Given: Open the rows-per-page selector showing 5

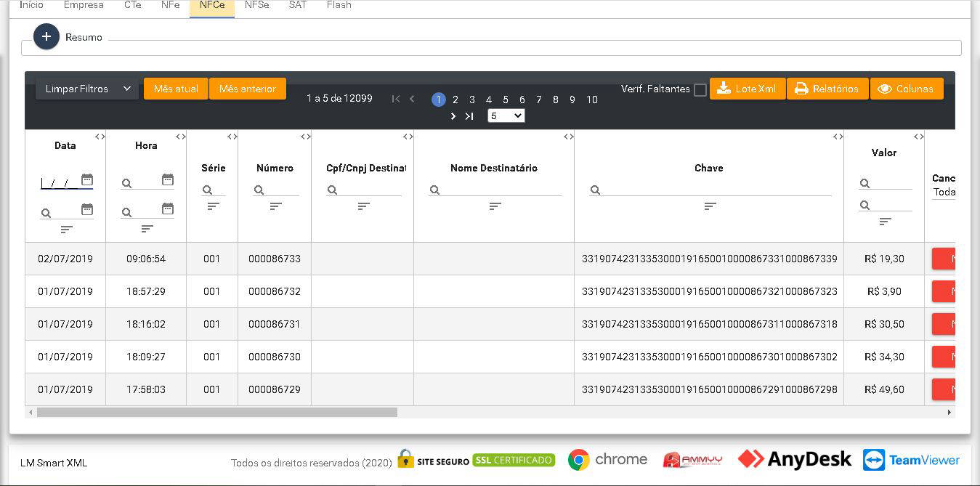Looking at the screenshot, I should pos(506,116).
